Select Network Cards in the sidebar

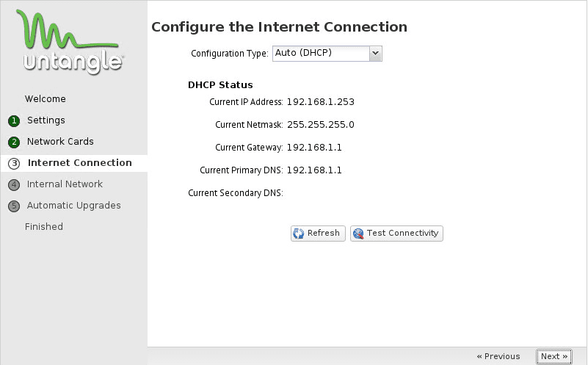click(60, 142)
